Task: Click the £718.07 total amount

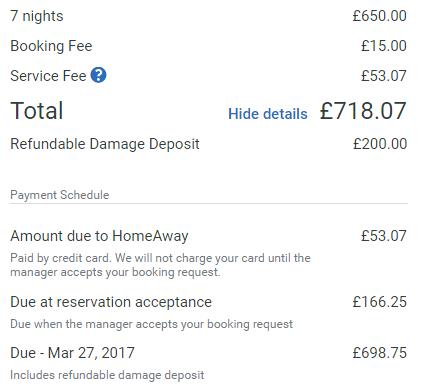Action: [363, 111]
